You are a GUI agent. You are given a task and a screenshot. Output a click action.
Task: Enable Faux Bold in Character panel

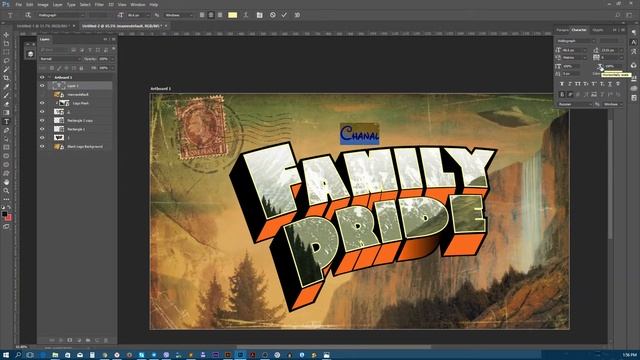coord(562,84)
